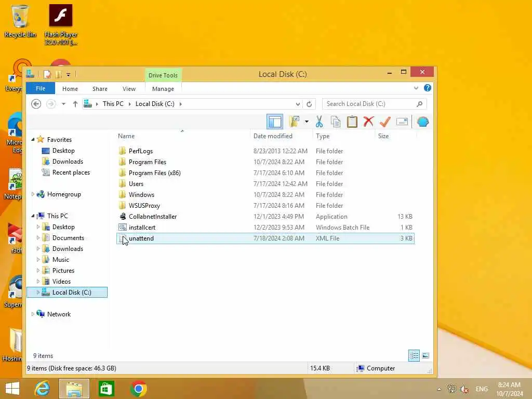The height and width of the screenshot is (399, 532).
Task: Click the red X Delete icon
Action: pos(368,122)
